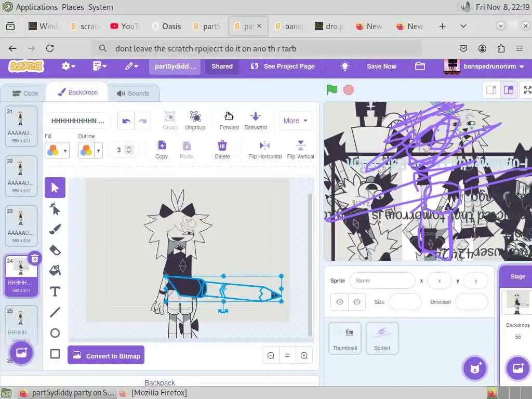Click the green flag to start
532x399 pixels.
(332, 90)
